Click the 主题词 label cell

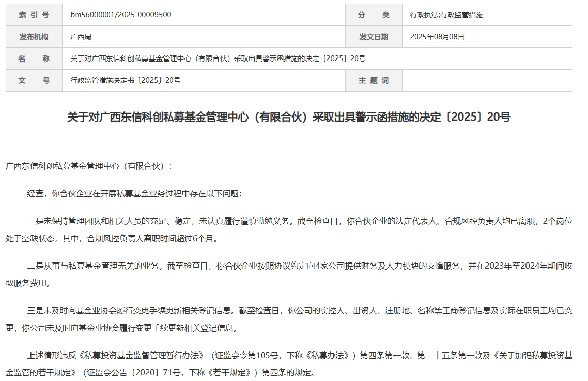click(374, 80)
